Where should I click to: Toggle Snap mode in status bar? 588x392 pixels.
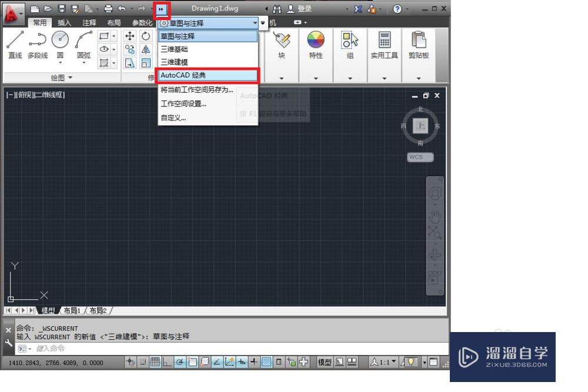tap(143, 362)
